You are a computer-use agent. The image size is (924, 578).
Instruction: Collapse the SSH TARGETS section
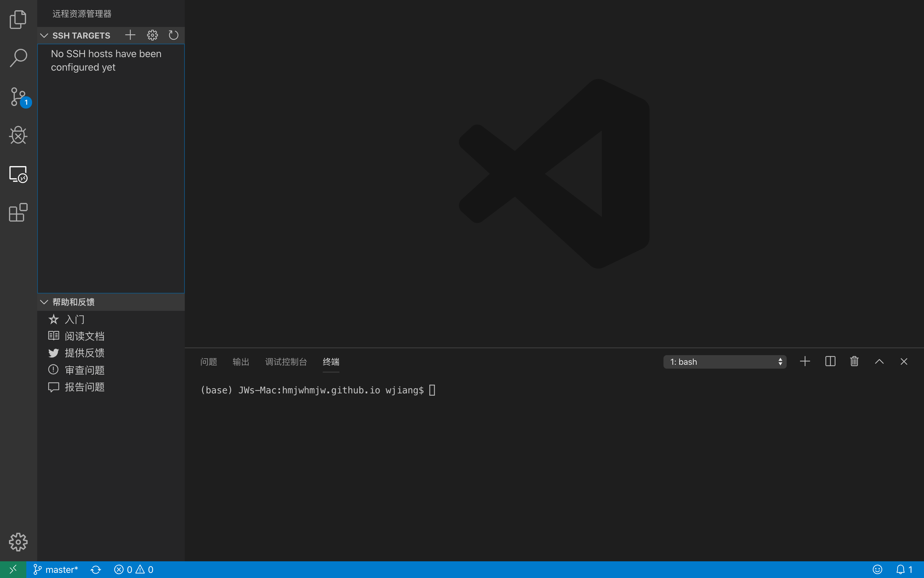(x=44, y=36)
